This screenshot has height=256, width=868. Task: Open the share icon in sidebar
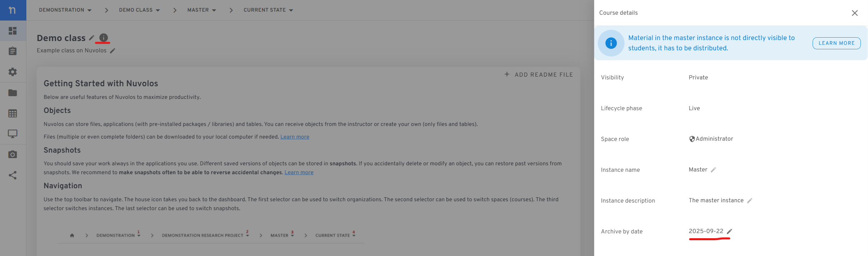[x=13, y=175]
